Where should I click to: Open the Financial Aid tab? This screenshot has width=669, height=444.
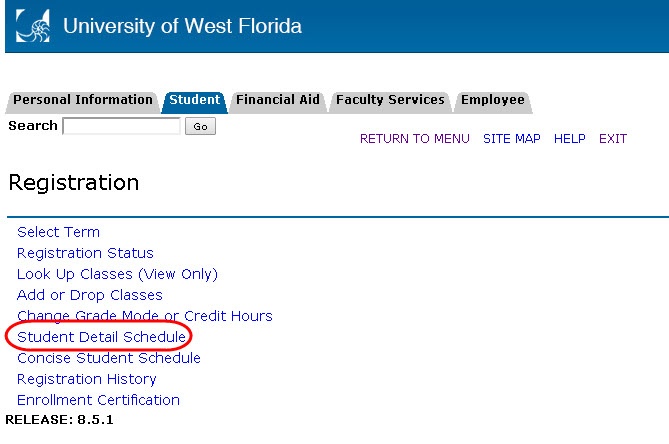[x=278, y=100]
